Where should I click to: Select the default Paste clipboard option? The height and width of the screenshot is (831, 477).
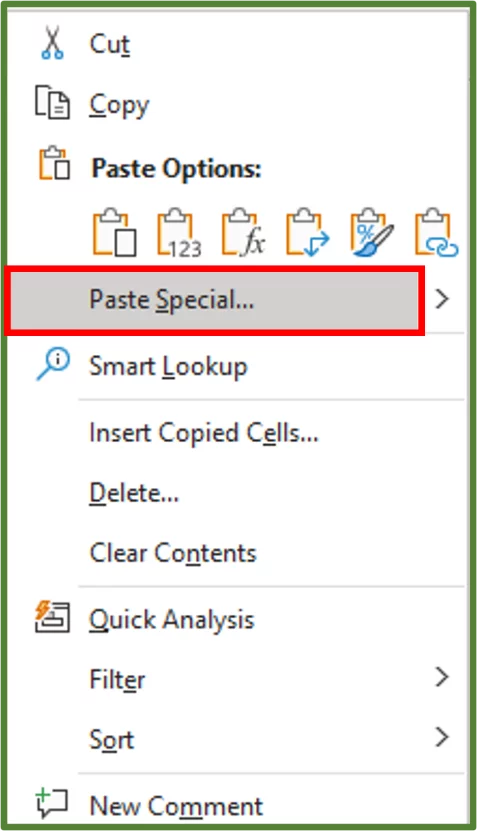click(114, 232)
